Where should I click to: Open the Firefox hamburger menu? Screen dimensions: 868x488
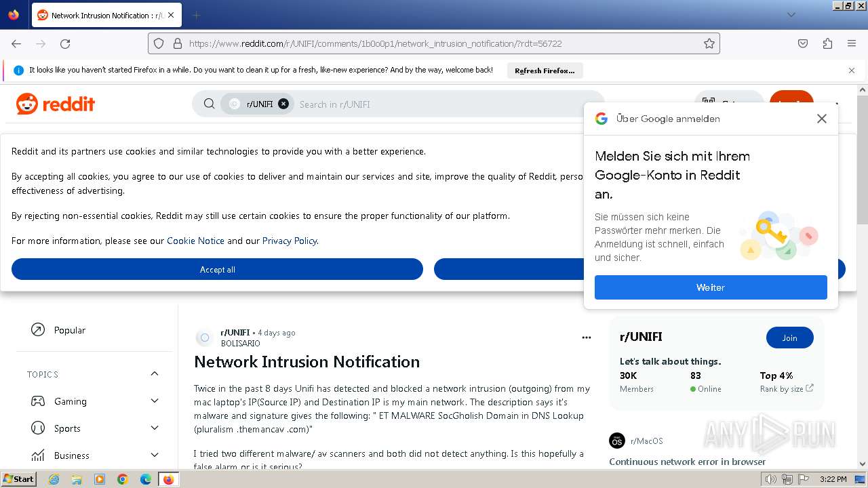click(x=852, y=43)
